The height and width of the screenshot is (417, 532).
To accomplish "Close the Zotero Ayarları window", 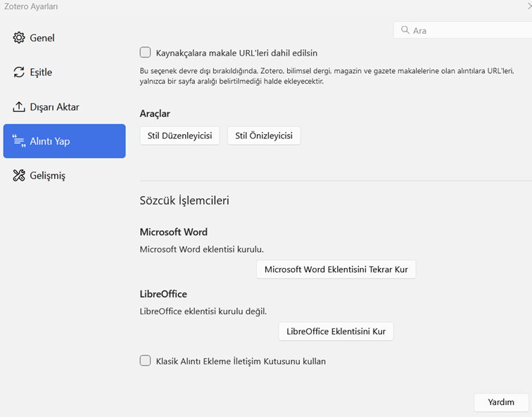I will point(528,6).
